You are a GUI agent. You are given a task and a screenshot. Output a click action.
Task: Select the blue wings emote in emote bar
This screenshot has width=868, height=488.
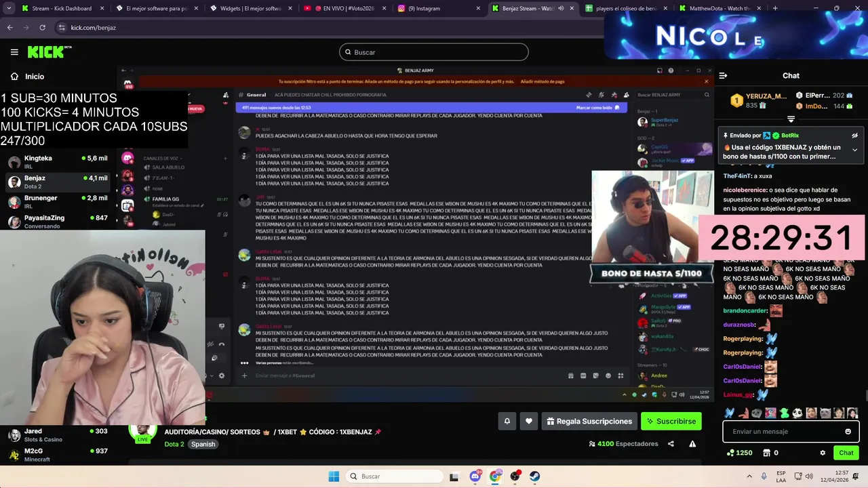tap(729, 413)
